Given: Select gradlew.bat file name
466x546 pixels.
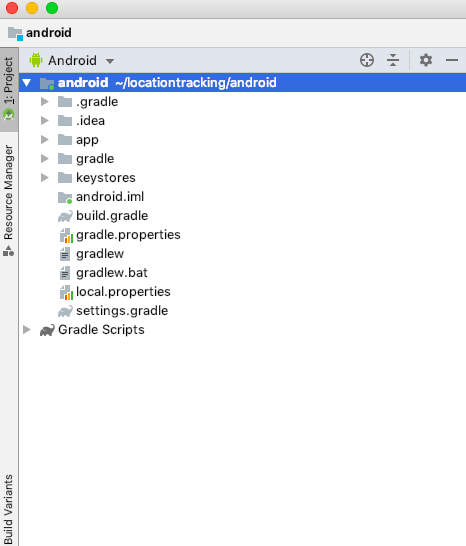Looking at the screenshot, I should click(112, 273).
